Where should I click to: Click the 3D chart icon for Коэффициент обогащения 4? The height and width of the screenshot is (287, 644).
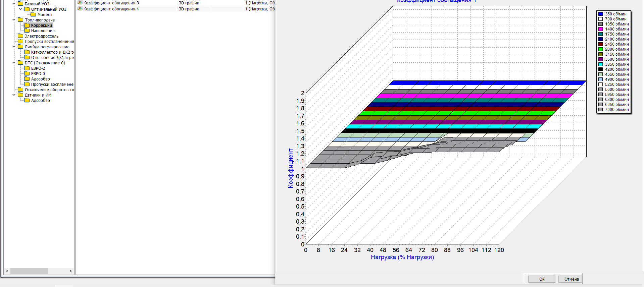(80, 9)
